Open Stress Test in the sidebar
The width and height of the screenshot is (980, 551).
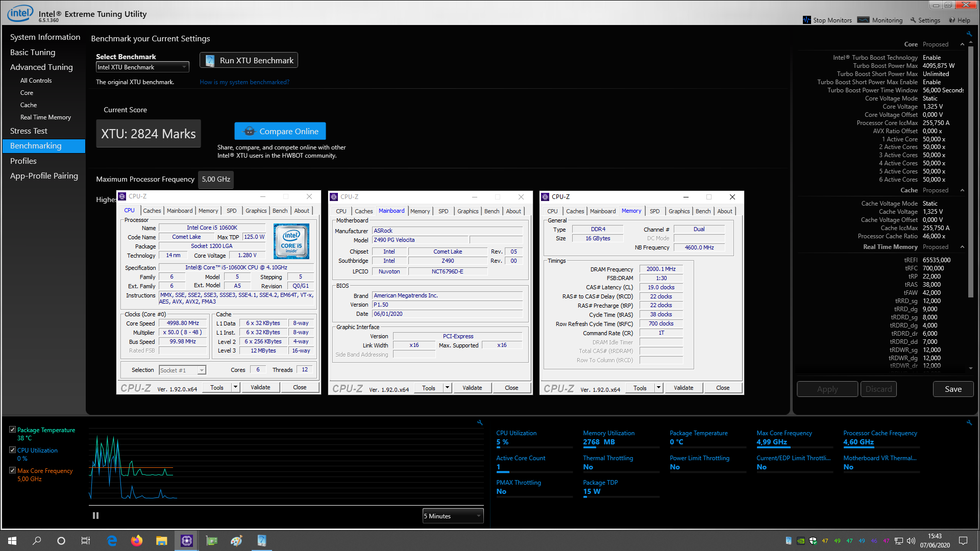29,131
